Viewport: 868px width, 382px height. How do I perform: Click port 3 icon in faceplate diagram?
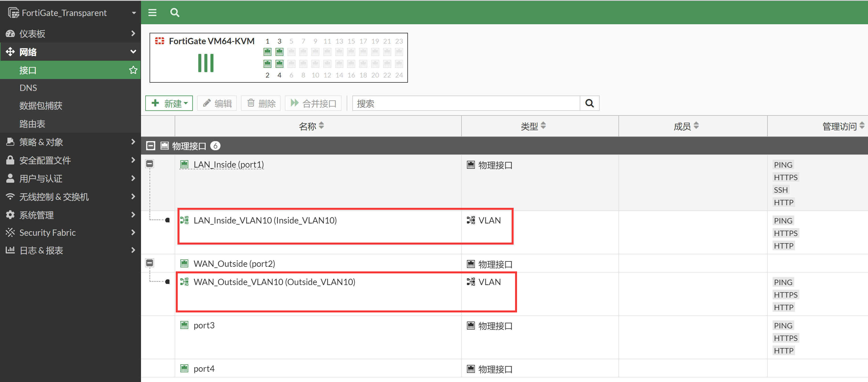[x=279, y=52]
